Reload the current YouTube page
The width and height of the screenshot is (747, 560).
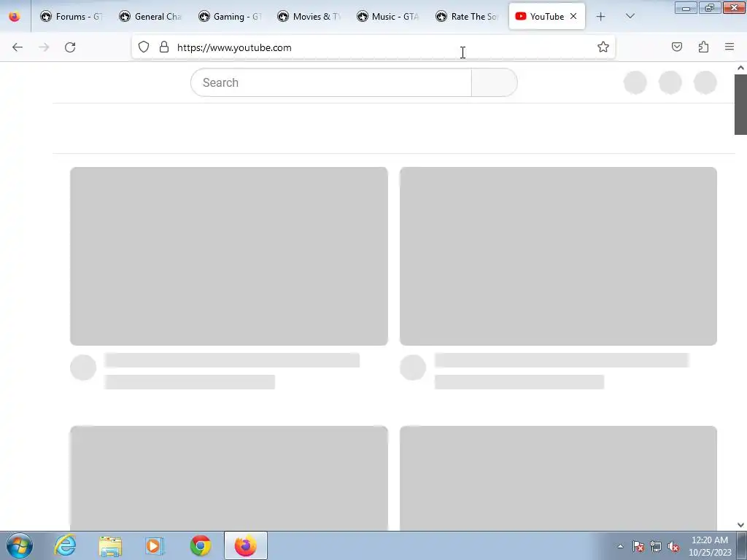pyautogui.click(x=70, y=47)
